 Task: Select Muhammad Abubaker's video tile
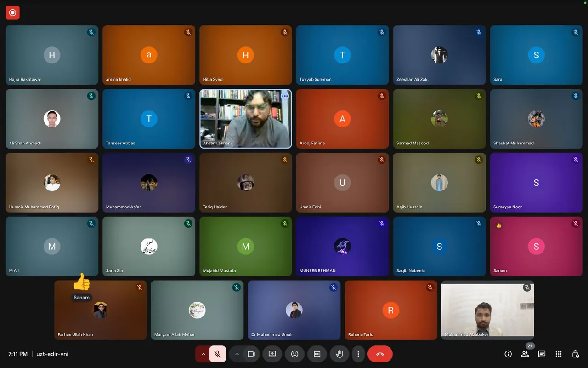point(487,310)
